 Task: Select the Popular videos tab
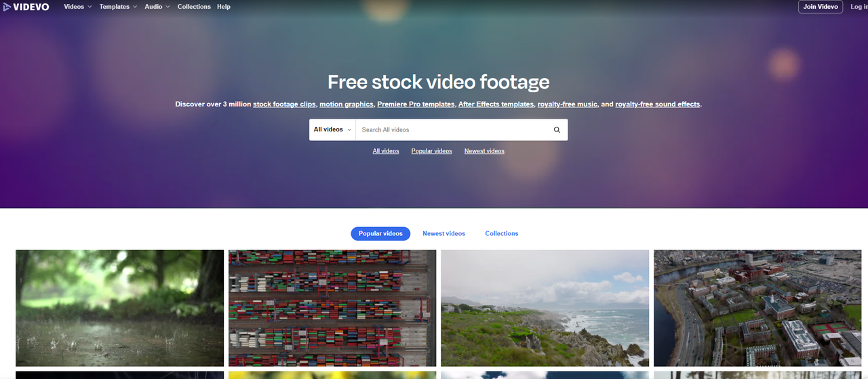(x=380, y=233)
